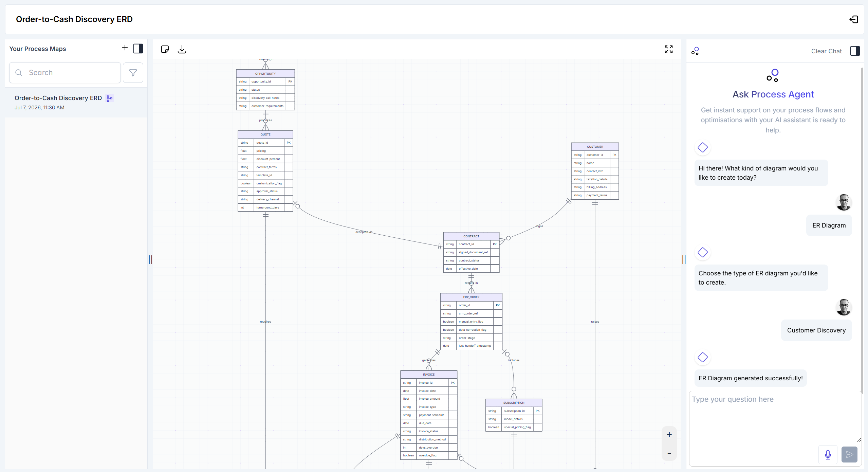868x472 pixels.
Task: Zoom out on the diagram canvas
Action: click(x=669, y=454)
